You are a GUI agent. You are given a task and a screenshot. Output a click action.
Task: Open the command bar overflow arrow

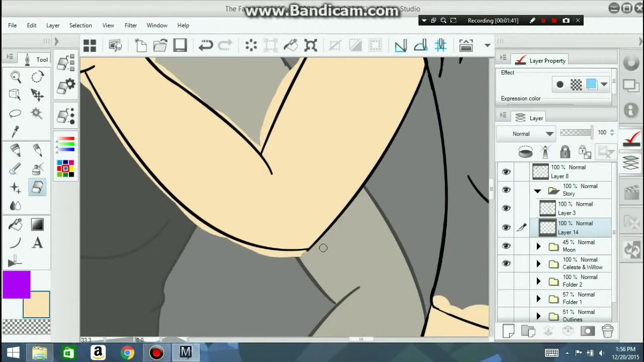coord(487,46)
